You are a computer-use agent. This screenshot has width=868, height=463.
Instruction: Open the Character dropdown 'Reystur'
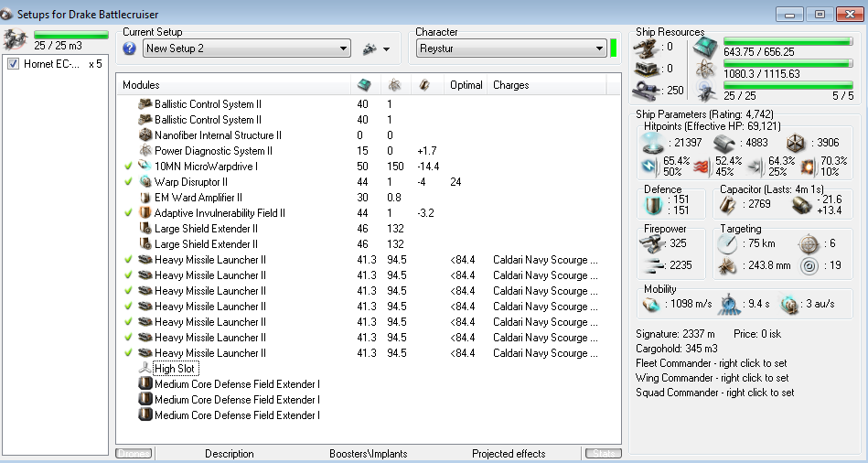pyautogui.click(x=511, y=48)
